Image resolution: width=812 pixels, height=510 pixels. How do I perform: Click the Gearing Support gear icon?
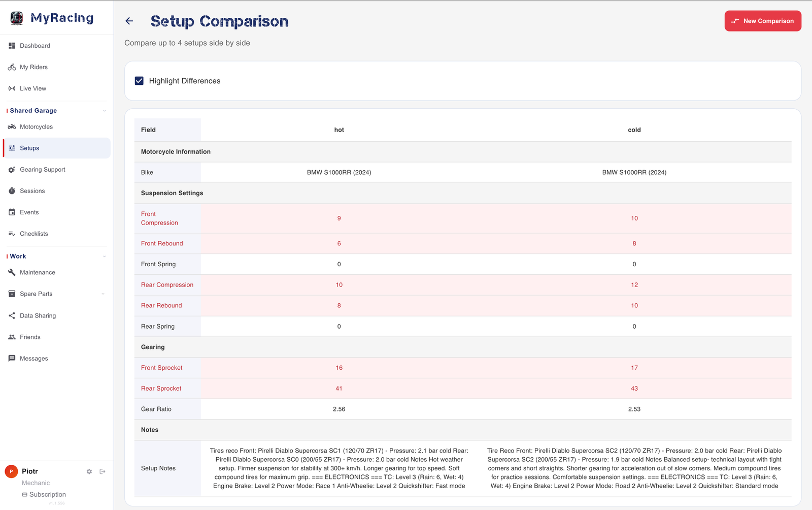click(x=12, y=170)
